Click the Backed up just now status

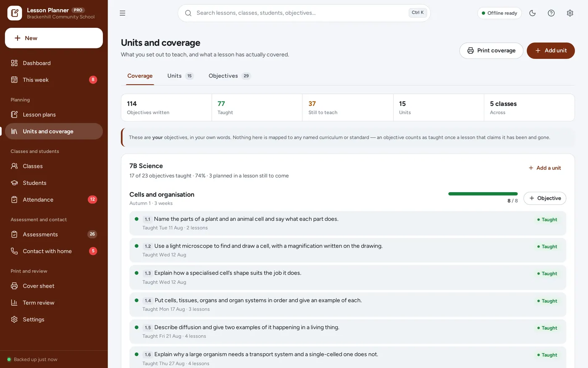tap(32, 360)
